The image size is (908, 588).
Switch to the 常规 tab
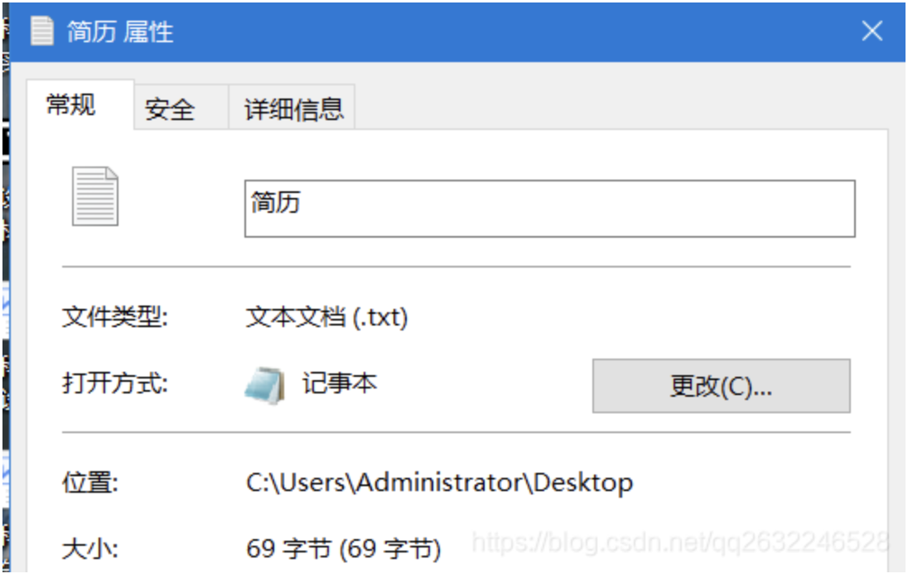point(71,105)
